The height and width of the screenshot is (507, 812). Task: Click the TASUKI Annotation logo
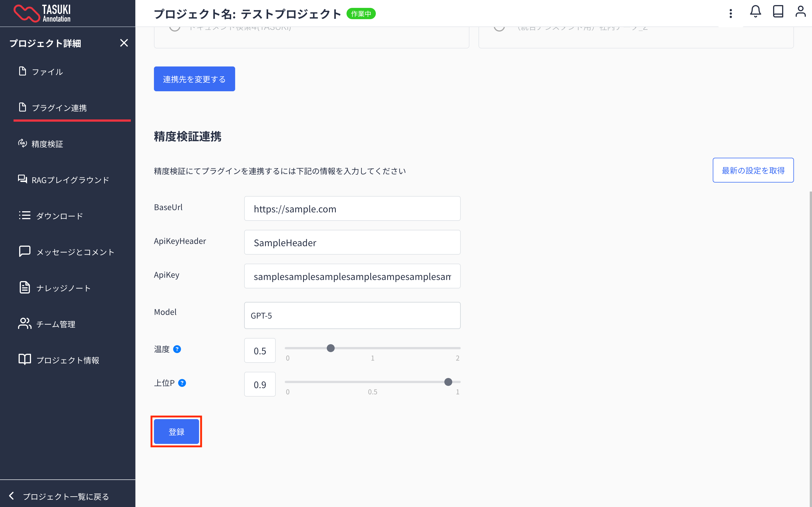click(42, 14)
